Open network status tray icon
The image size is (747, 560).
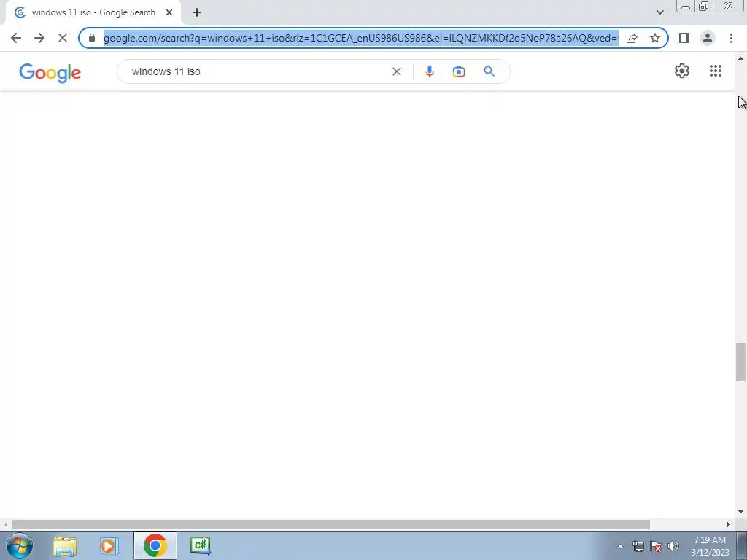pos(638,546)
